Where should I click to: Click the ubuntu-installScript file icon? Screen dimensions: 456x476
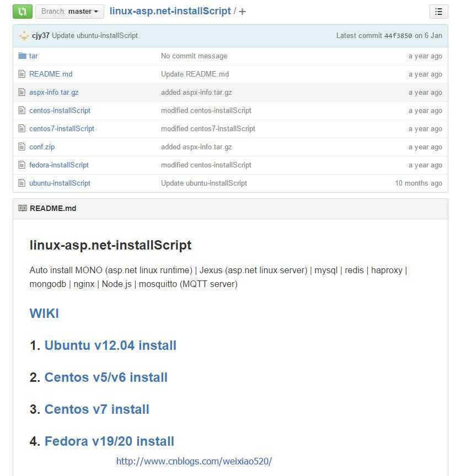[22, 183]
